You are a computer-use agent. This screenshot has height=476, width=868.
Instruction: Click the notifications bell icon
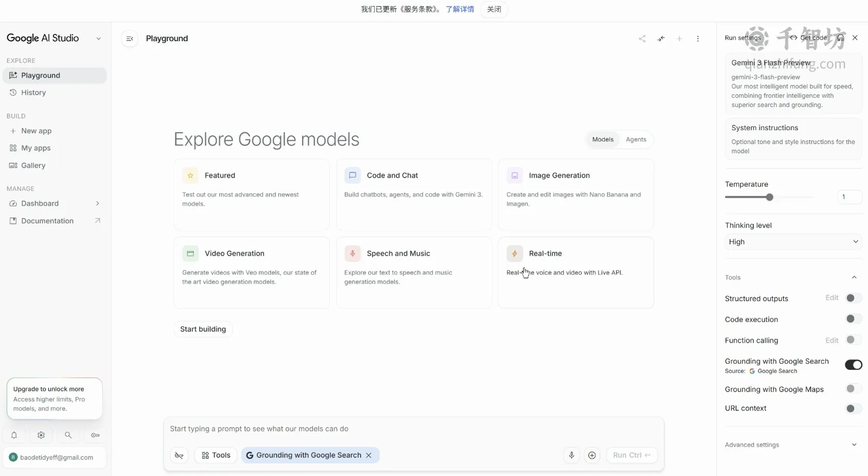point(14,435)
